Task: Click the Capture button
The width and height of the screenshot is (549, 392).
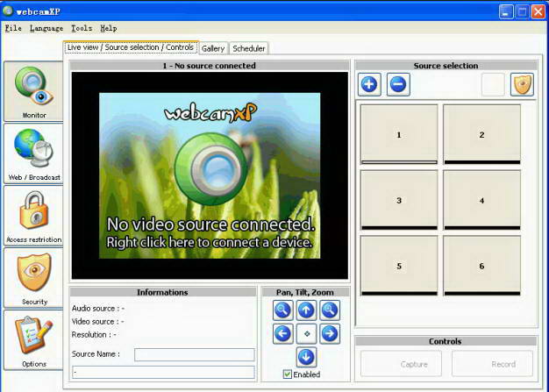Action: (x=401, y=364)
